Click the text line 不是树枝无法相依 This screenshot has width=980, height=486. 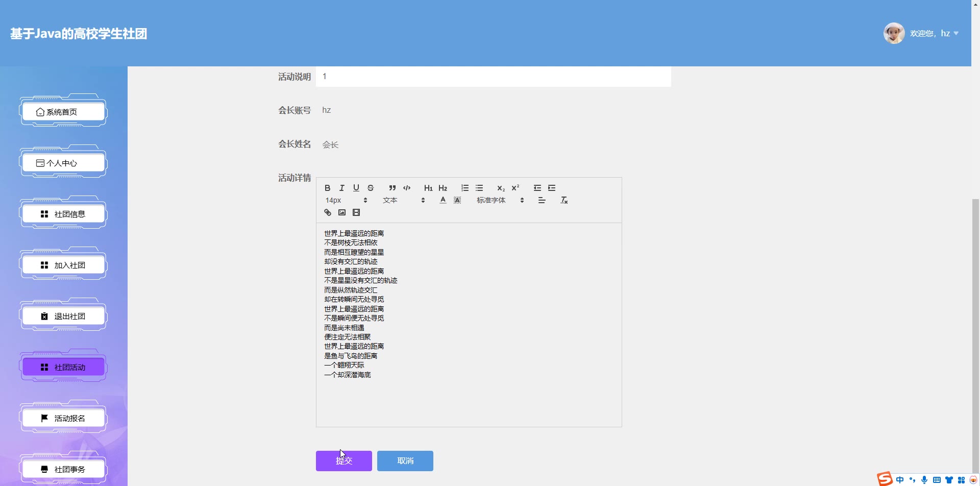point(351,242)
